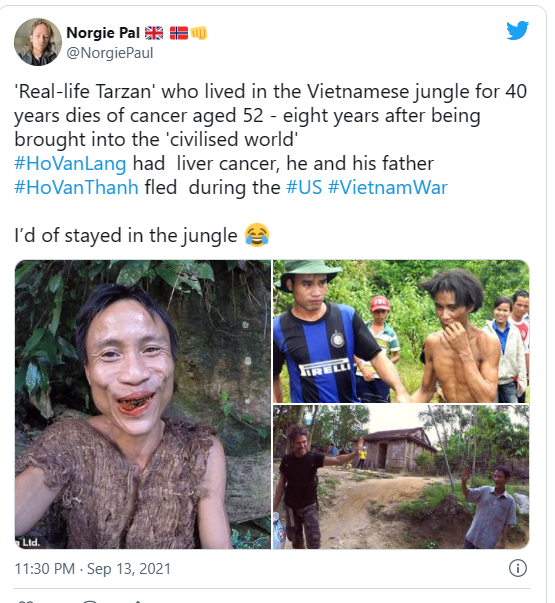Image resolution: width=555 pixels, height=603 pixels.
Task: Open the #HoVanLang hashtag
Action: coord(70,163)
